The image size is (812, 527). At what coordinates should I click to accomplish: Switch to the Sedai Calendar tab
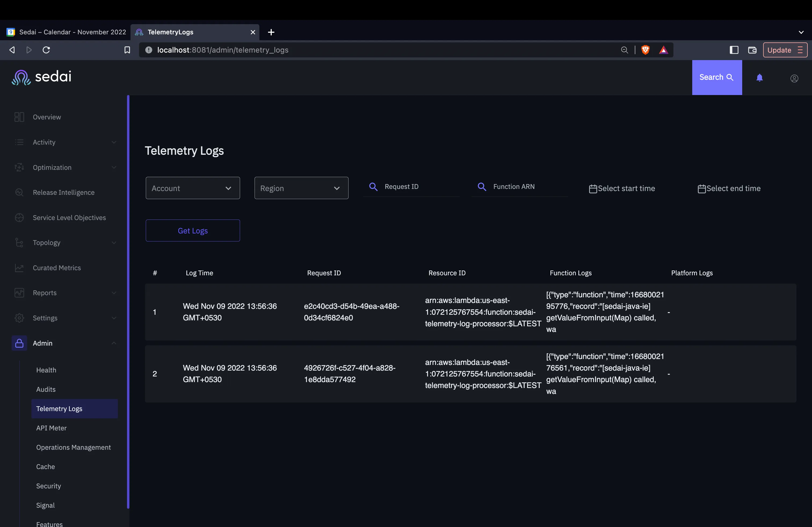coord(67,32)
